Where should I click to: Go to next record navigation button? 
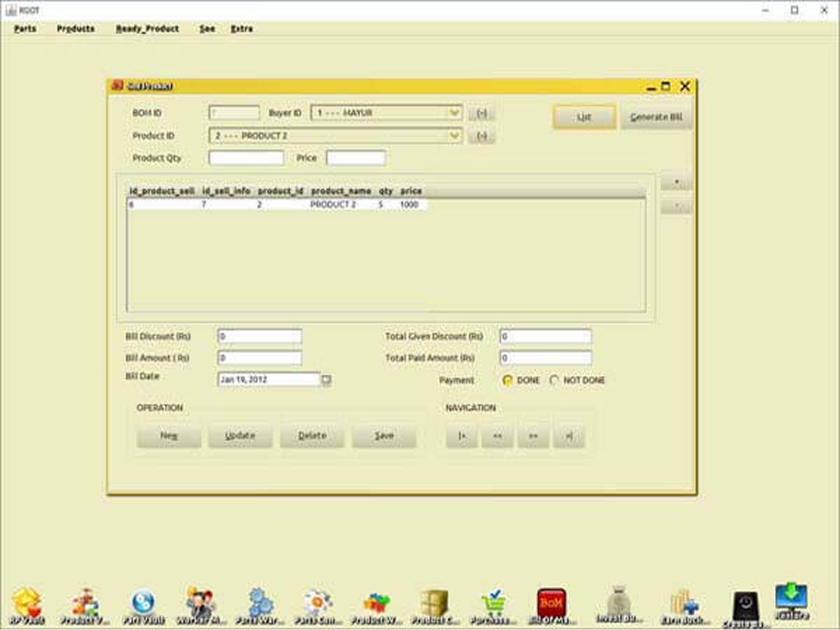point(533,436)
